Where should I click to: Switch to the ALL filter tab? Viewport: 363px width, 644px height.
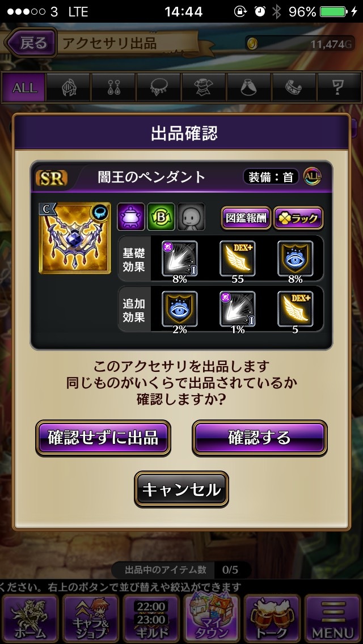click(24, 87)
